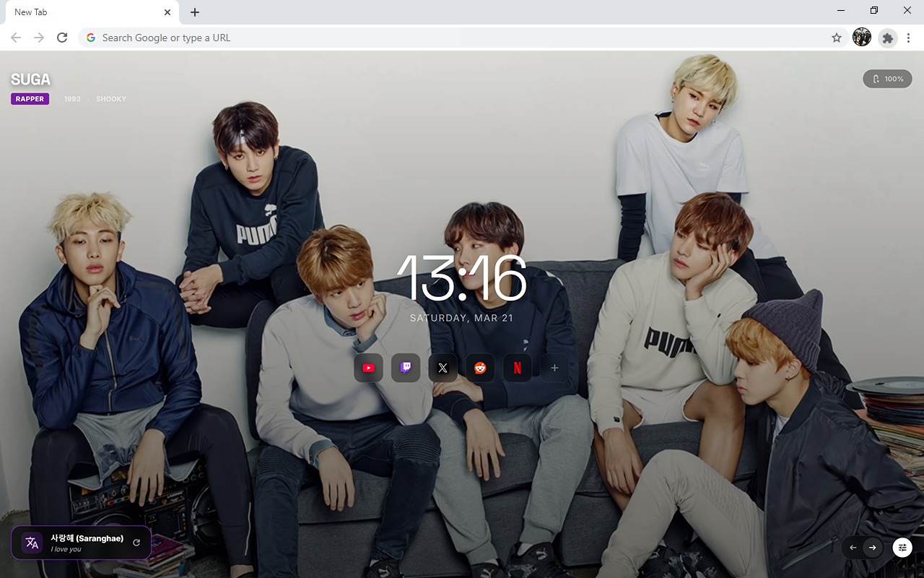924x578 pixels.
Task: Click the RAPPER badge under SUGA
Action: [30, 99]
